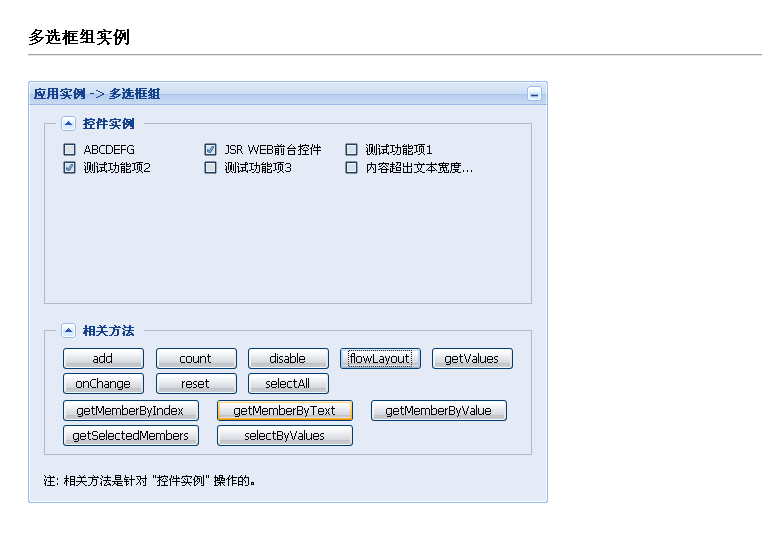Click the getMemberByText button
The width and height of the screenshot is (762, 552).
coord(285,411)
